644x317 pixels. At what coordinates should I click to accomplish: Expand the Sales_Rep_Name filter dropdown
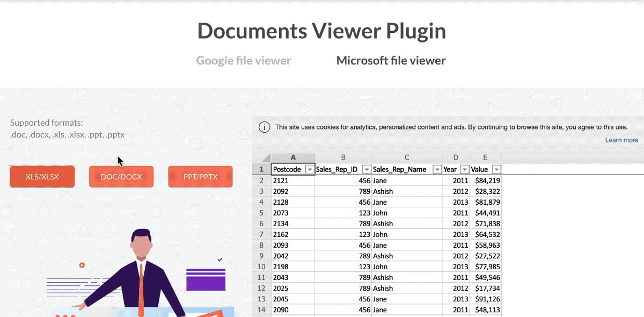pos(436,170)
